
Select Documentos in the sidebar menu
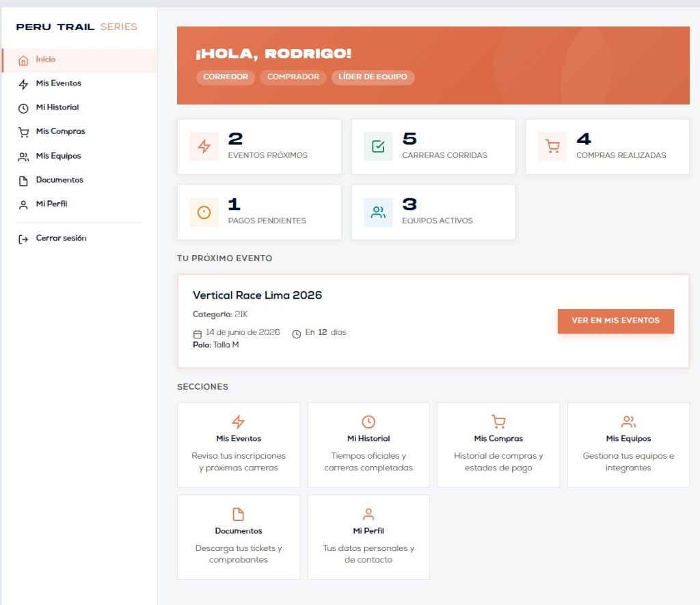point(79,180)
